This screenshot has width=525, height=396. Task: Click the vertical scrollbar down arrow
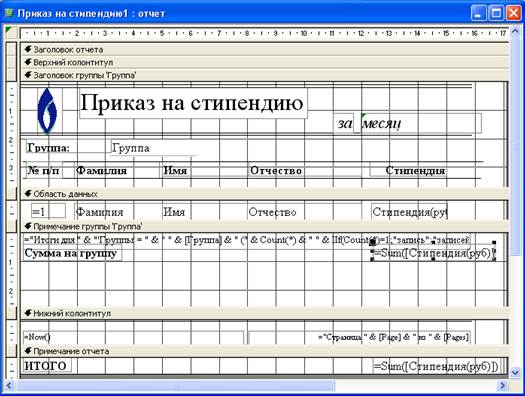tap(515, 372)
